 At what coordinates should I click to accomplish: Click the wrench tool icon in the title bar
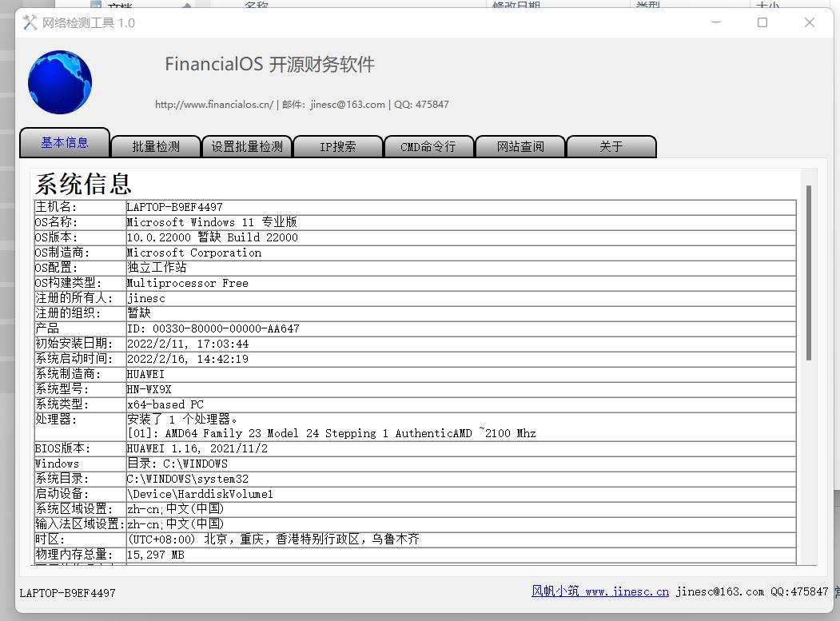[x=30, y=22]
